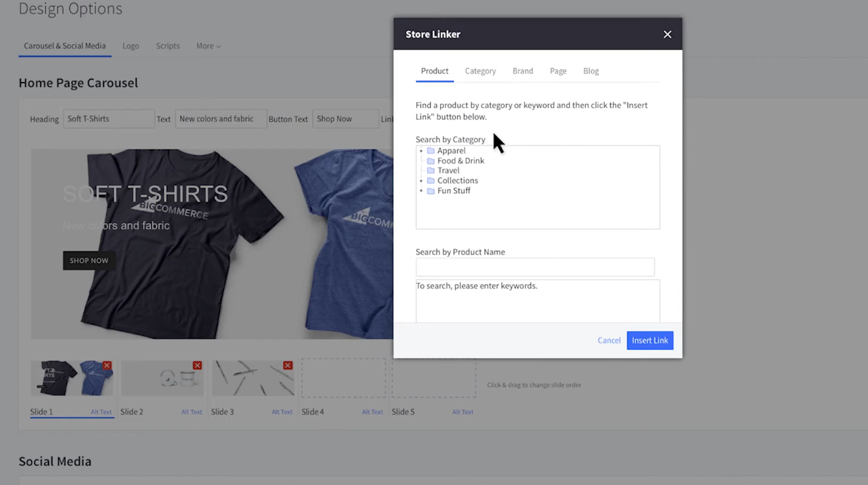Switch to the Category tab
Screen dimensions: 868x485
(x=480, y=71)
